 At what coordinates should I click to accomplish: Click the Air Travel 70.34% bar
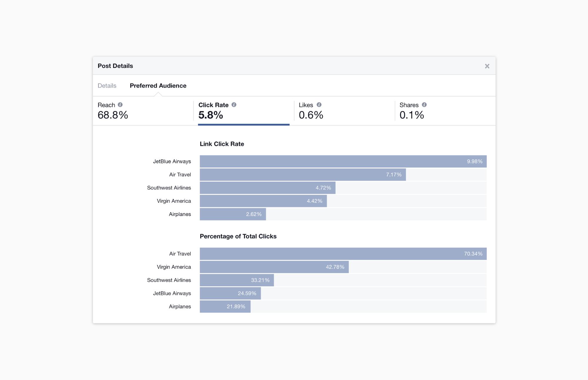pos(343,254)
